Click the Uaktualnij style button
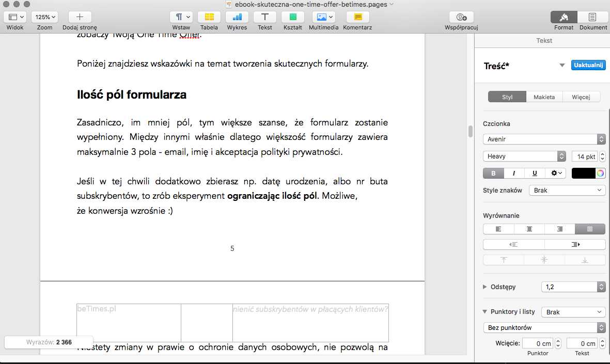610x364 pixels. coord(588,66)
